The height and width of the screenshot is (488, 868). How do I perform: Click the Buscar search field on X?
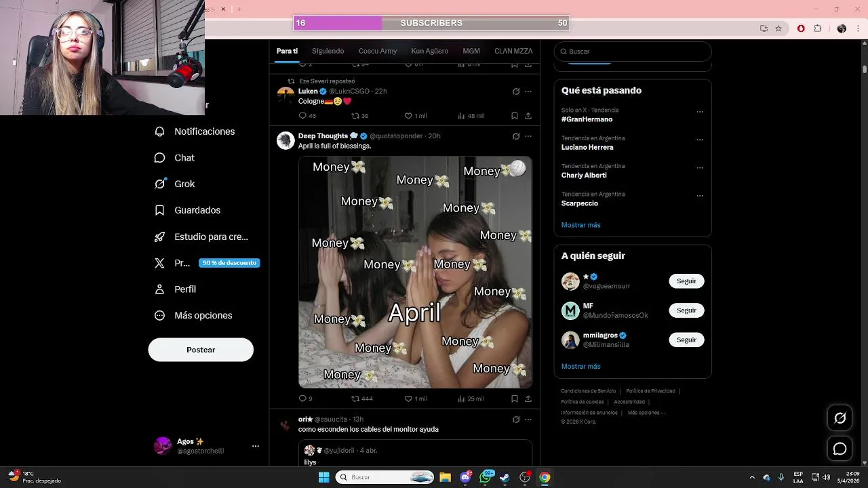(633, 52)
